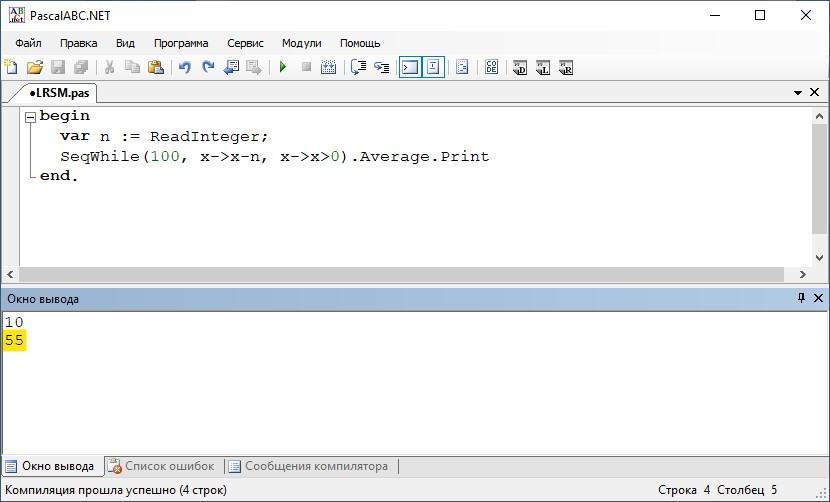Switch to the Сообщения компилятора tab
The height and width of the screenshot is (502, 830).
(x=309, y=466)
